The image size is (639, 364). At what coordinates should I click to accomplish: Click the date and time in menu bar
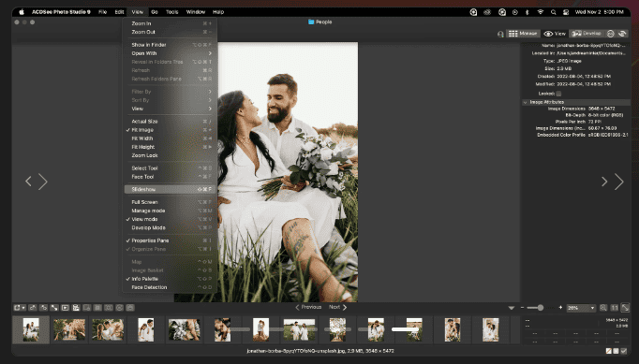pyautogui.click(x=599, y=12)
